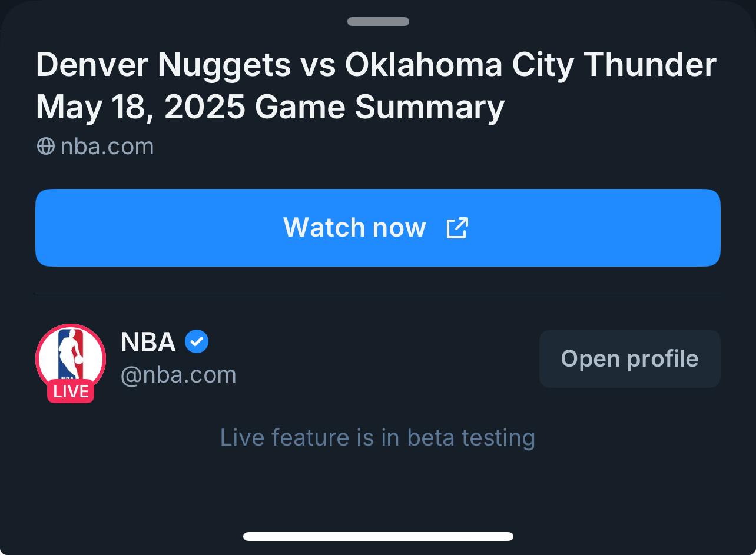Click "Oklahoma City Thunder" in the title
The height and width of the screenshot is (555, 756).
[530, 65]
